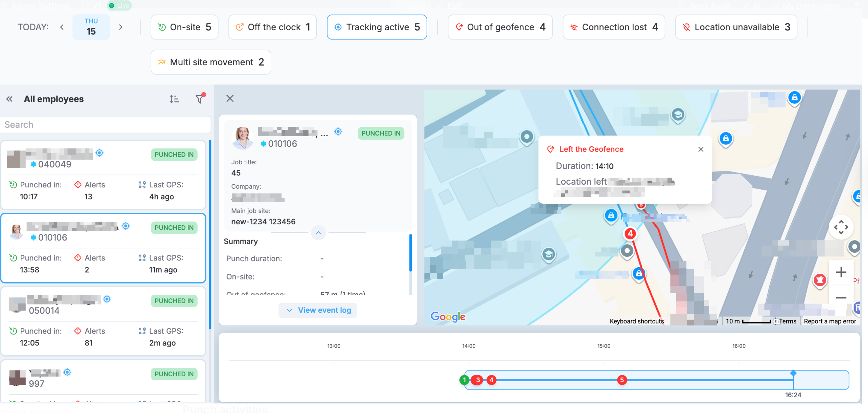The width and height of the screenshot is (868, 413).
Task: Toggle the Tracking active filter
Action: [x=376, y=27]
